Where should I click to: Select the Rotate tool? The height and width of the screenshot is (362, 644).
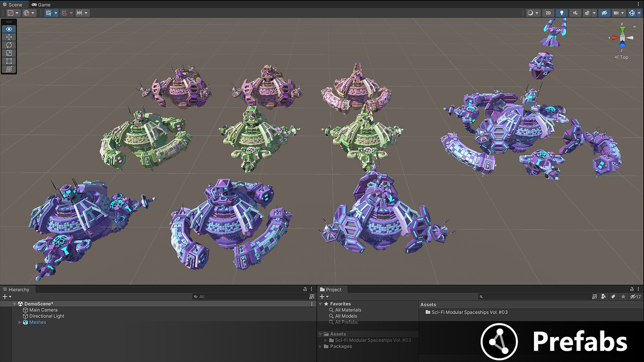point(9,45)
